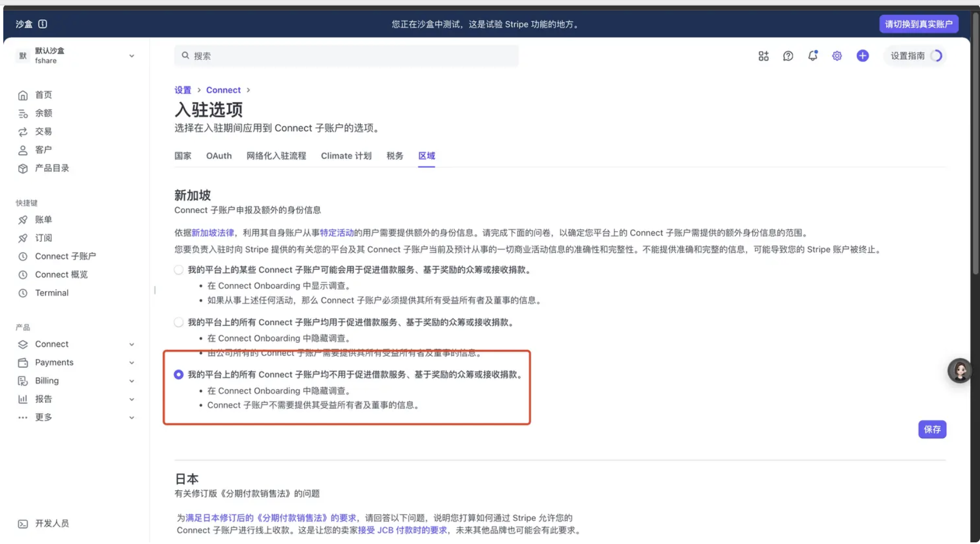Click the 开发人员 terminal icon

[x=23, y=524]
